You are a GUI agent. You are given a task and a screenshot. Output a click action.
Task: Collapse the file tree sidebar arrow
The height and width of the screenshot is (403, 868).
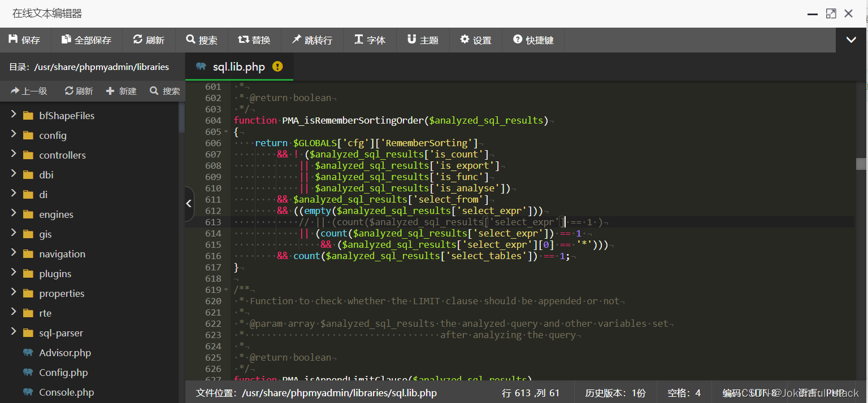pos(189,203)
